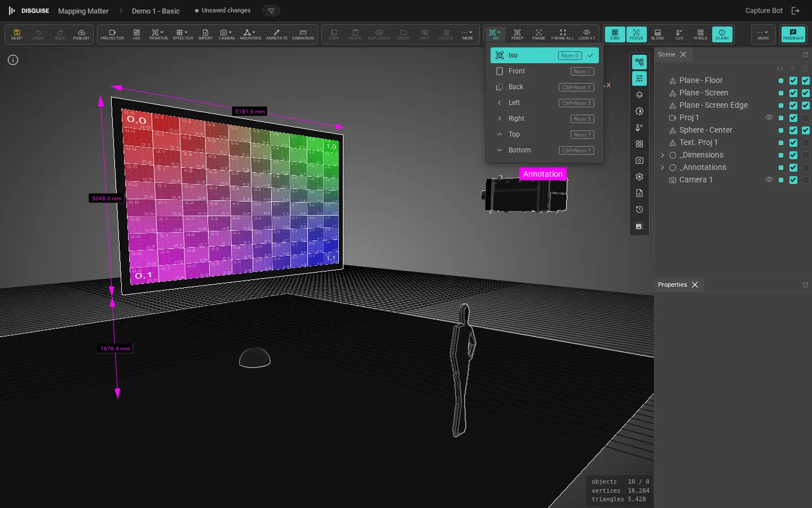This screenshot has height=508, width=812.
Task: Select the Annotate tool
Action: click(276, 34)
